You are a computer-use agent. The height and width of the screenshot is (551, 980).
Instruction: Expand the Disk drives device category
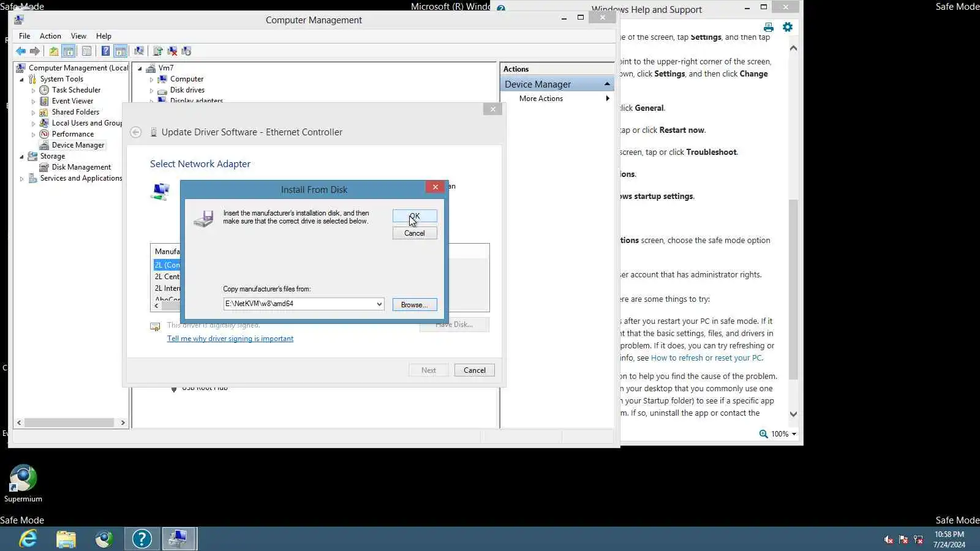point(151,91)
